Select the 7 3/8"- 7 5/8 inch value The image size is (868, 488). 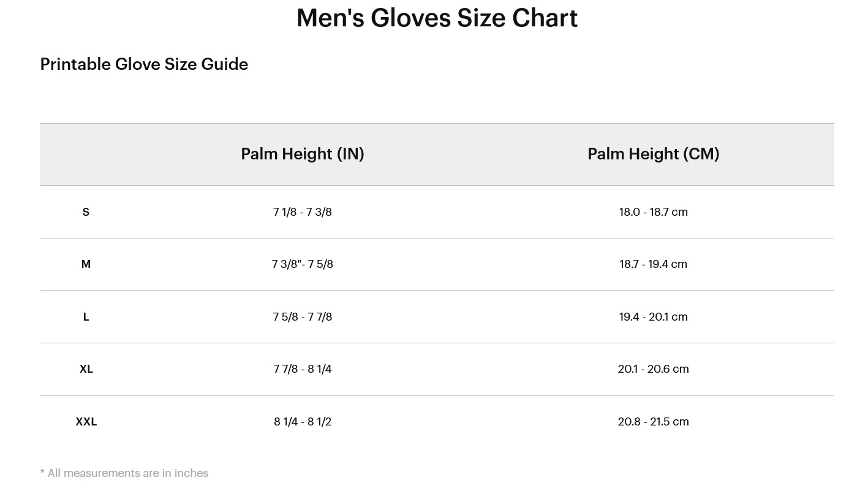[303, 264]
